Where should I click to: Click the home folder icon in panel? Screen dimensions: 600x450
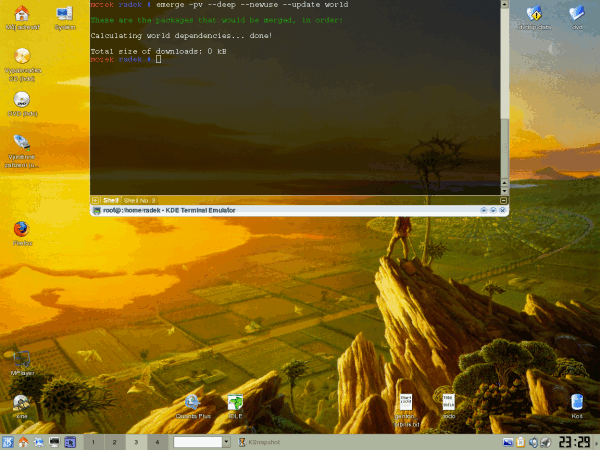coord(23,441)
